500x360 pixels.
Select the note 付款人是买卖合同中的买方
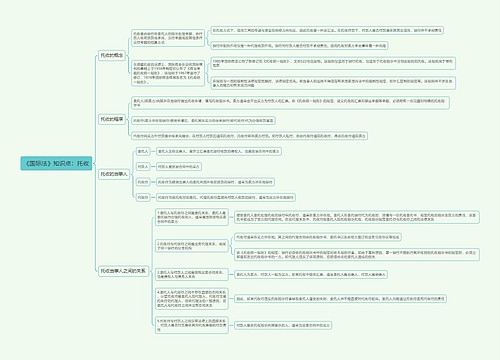pos(179,166)
